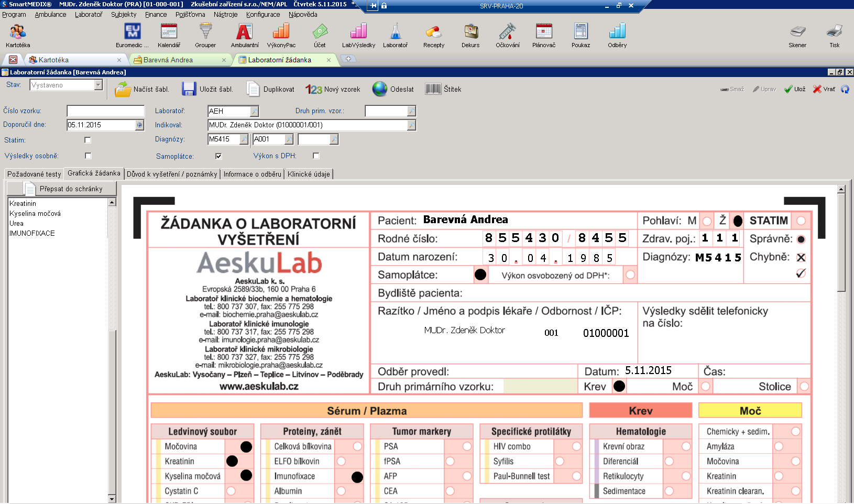This screenshot has width=854, height=504.
Task: Start the Skener scanner icon
Action: pyautogui.click(x=797, y=36)
